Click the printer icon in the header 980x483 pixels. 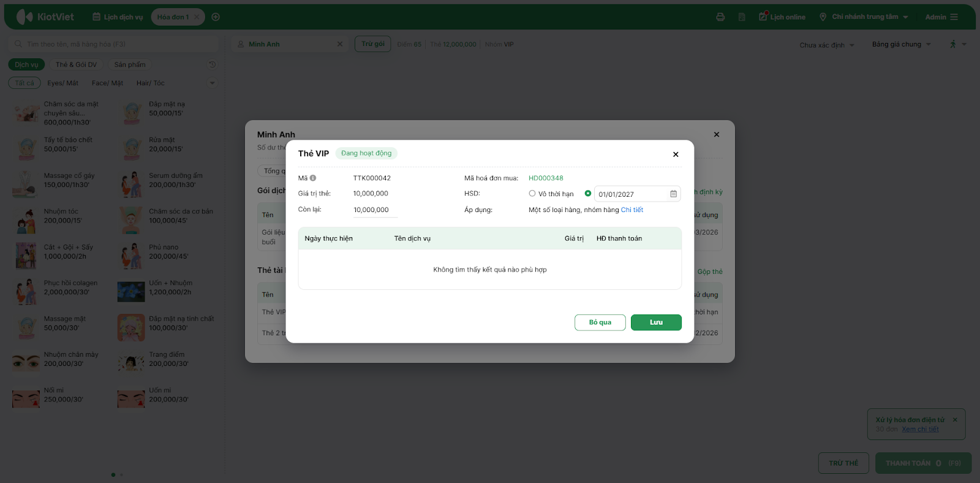(720, 17)
